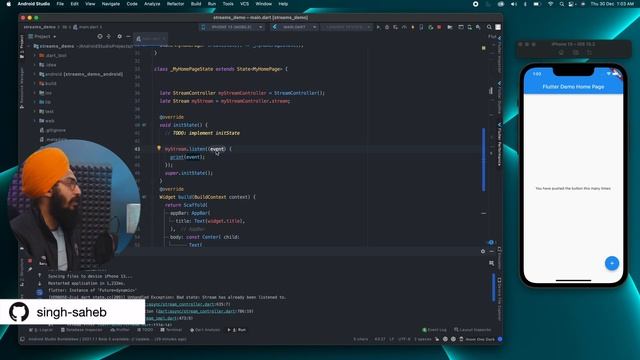Open macOS Control Center icon
The height and width of the screenshot is (360, 640).
[x=571, y=4]
